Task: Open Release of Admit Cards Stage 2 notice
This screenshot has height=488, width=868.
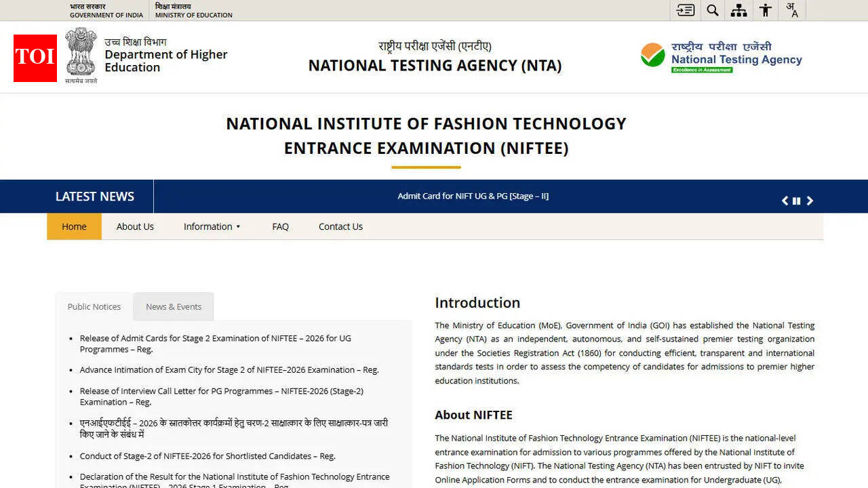Action: click(x=216, y=344)
